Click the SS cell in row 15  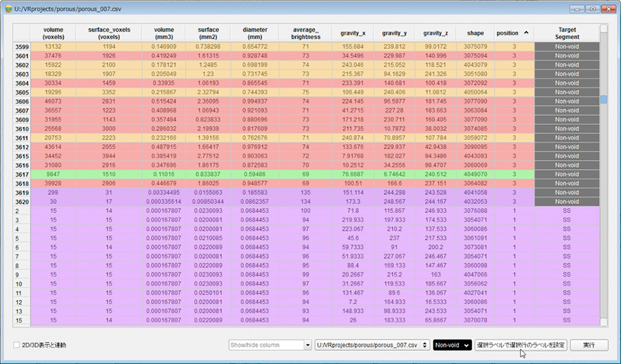pos(566,320)
